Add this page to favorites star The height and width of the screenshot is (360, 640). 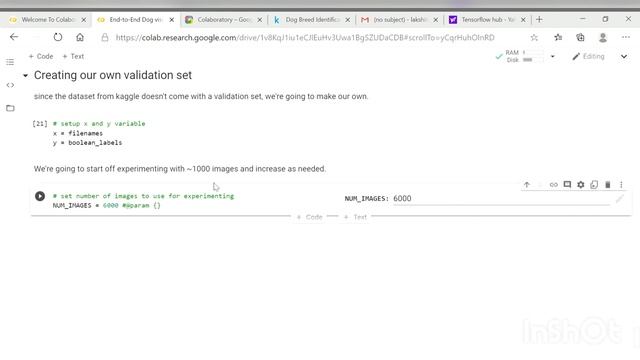534,38
